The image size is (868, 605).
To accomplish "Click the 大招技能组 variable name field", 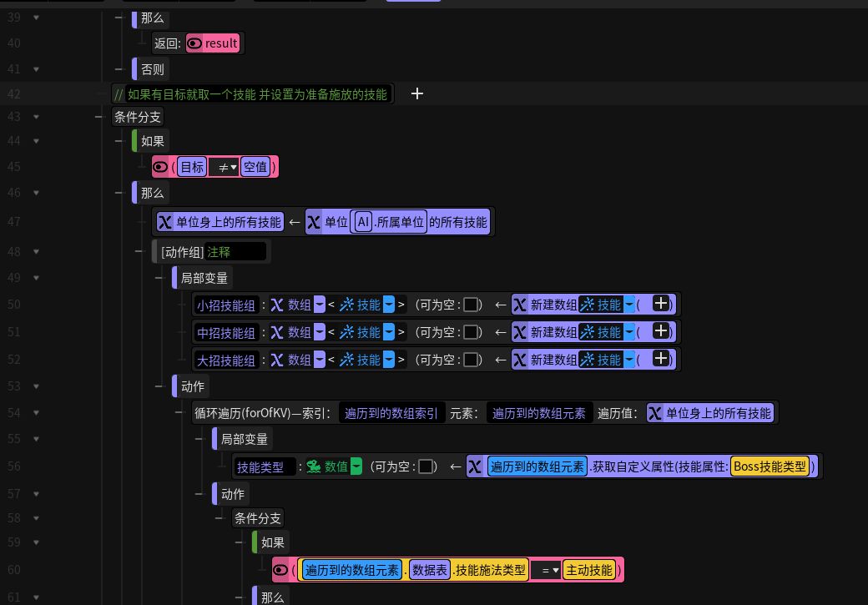I will (x=226, y=360).
